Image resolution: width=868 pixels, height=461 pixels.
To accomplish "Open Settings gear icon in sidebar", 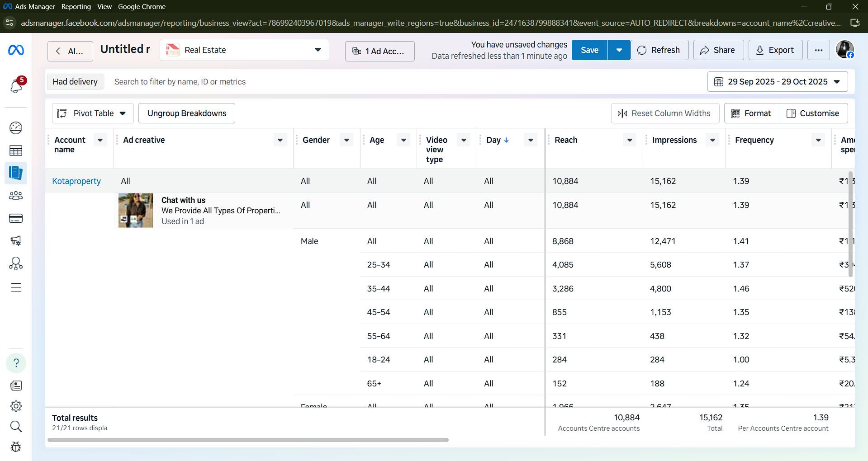I will [16, 406].
